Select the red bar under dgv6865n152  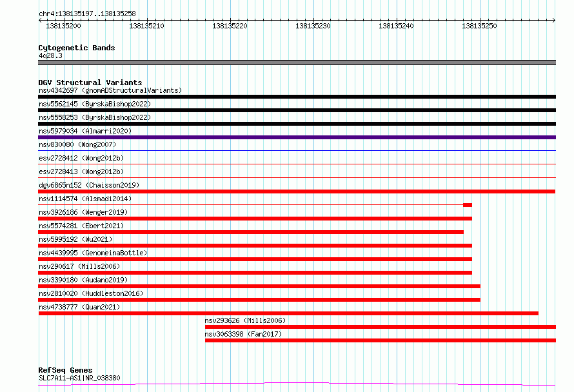coord(297,191)
